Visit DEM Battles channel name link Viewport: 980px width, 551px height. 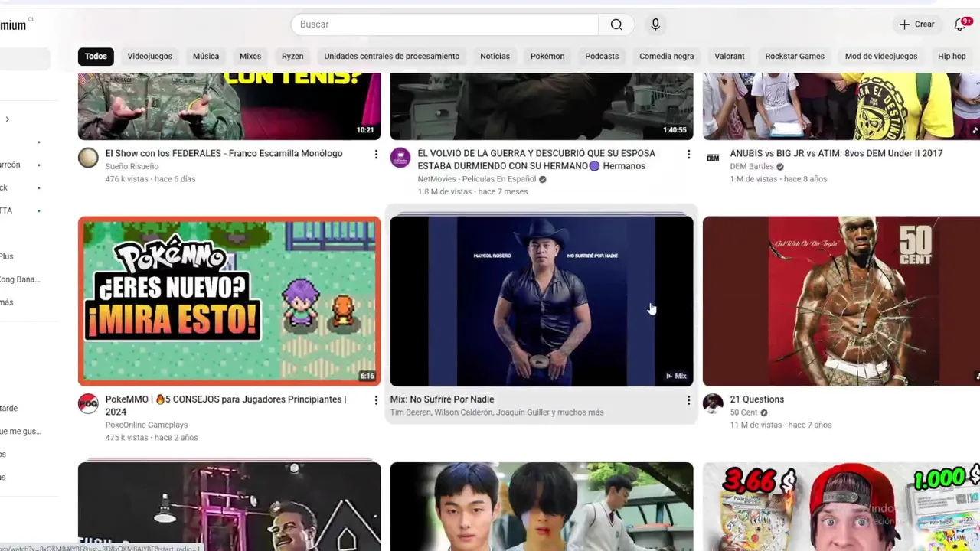(x=752, y=166)
